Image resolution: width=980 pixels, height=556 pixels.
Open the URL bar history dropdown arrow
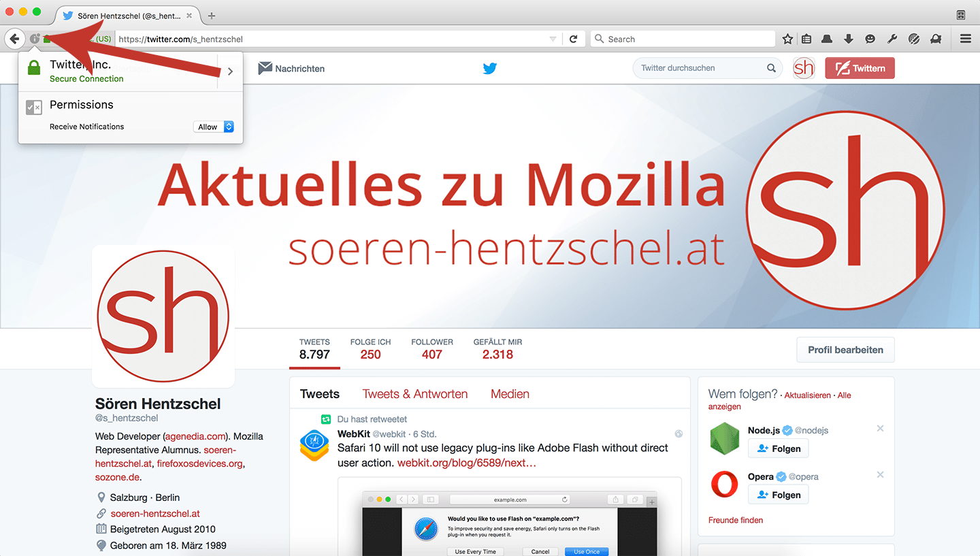click(x=553, y=39)
